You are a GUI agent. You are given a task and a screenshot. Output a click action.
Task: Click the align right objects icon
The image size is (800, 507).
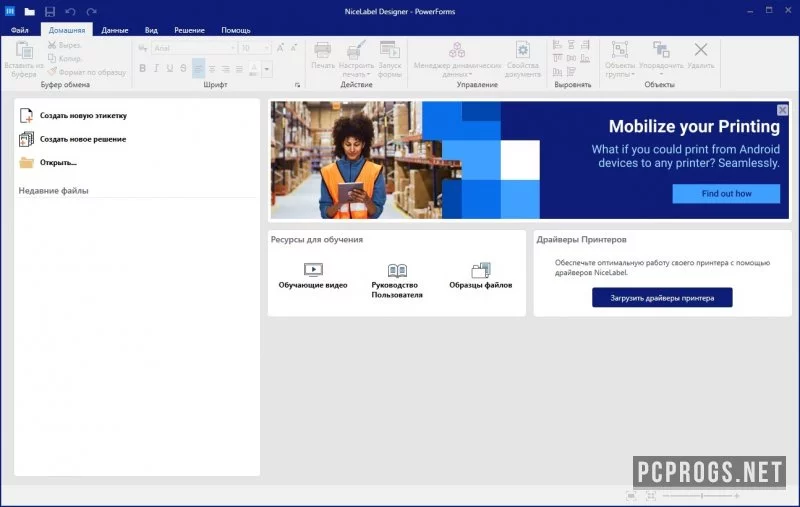pos(585,45)
